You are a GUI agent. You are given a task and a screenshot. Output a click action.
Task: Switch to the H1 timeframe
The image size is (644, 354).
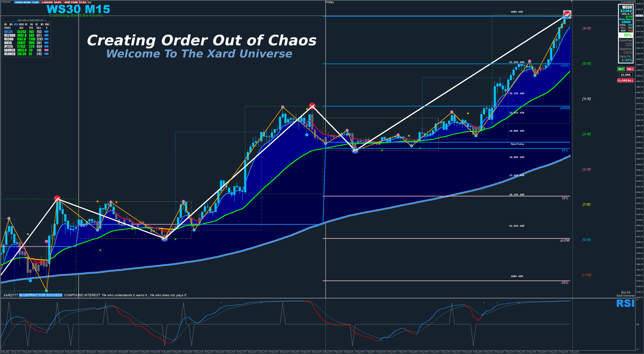coord(26,25)
